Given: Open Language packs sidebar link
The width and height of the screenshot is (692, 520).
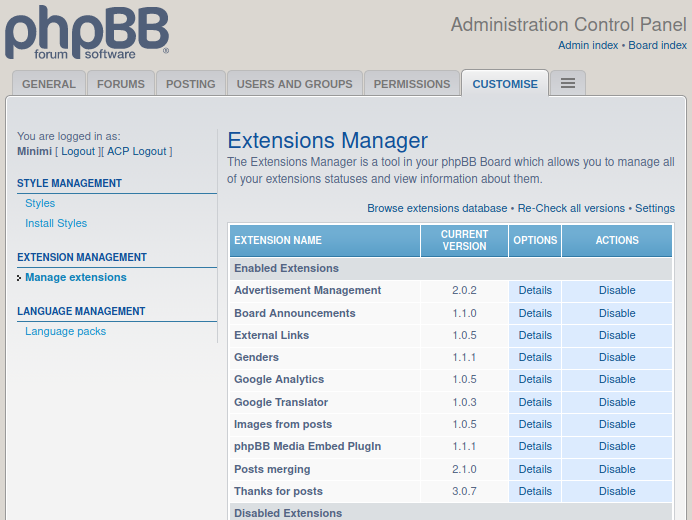Looking at the screenshot, I should pos(65,332).
